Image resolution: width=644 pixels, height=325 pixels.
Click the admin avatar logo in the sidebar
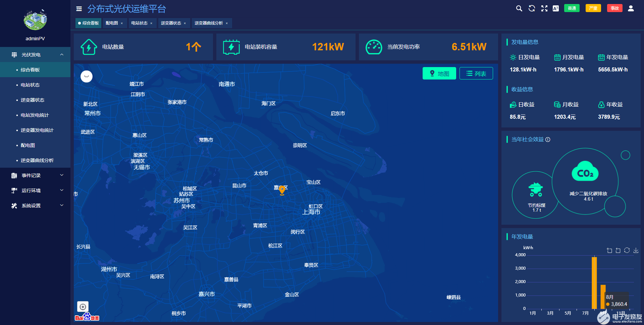[x=35, y=20]
